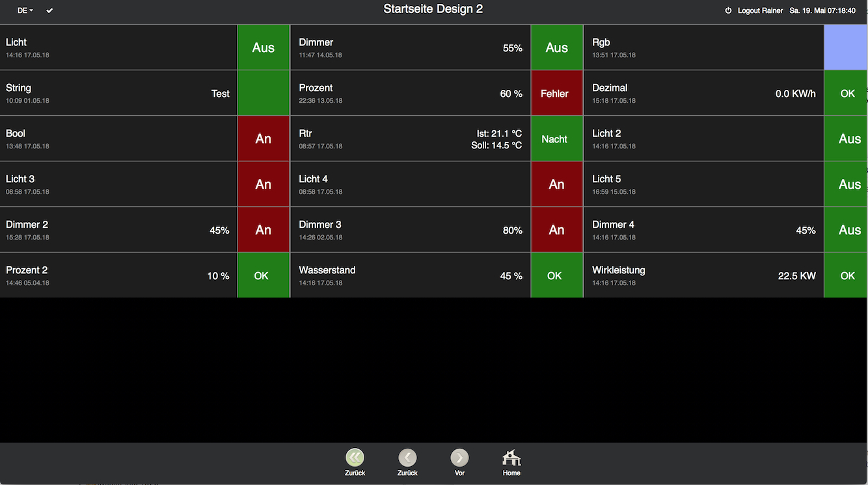Select the Wirkleistung tile
This screenshot has height=485, width=868.
pyautogui.click(x=703, y=275)
